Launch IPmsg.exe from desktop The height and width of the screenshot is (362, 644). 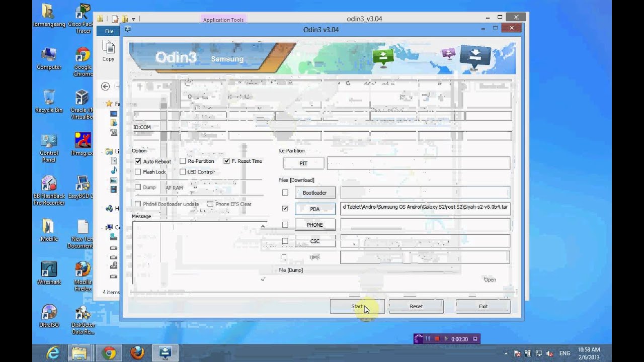[83, 144]
